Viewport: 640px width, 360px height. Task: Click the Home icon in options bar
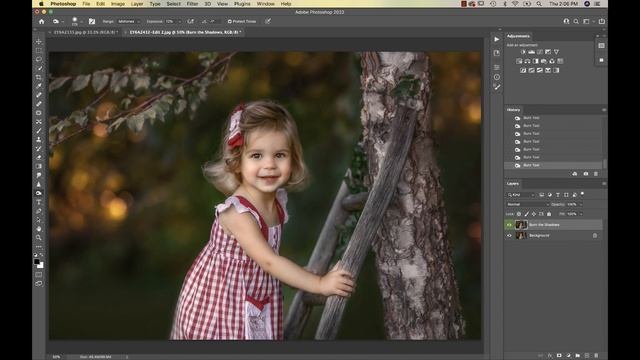pyautogui.click(x=41, y=21)
